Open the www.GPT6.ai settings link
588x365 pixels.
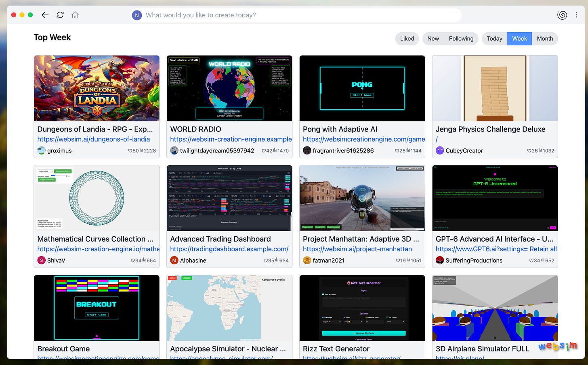point(496,249)
